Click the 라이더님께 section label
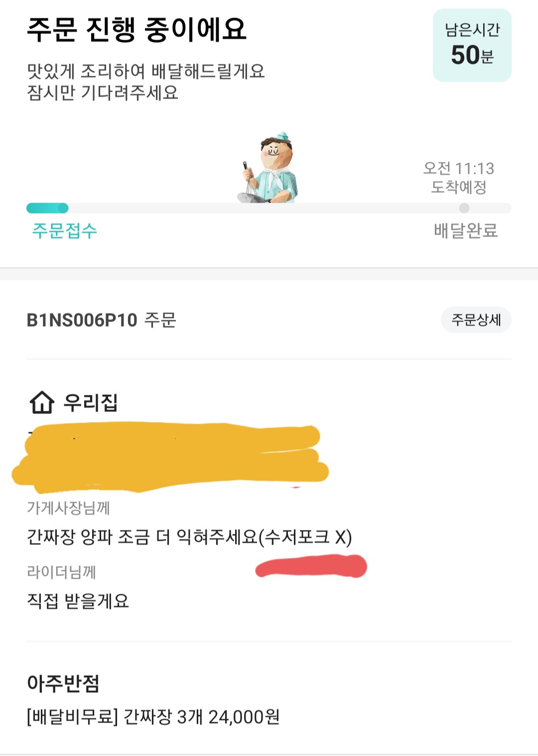 coord(61,572)
